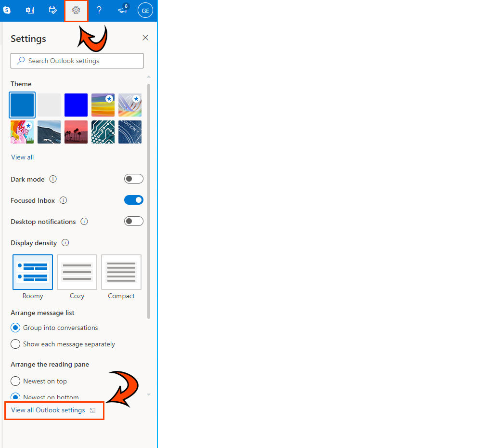
Task: Select the bright blue theme swatch
Action: pyautogui.click(x=76, y=105)
